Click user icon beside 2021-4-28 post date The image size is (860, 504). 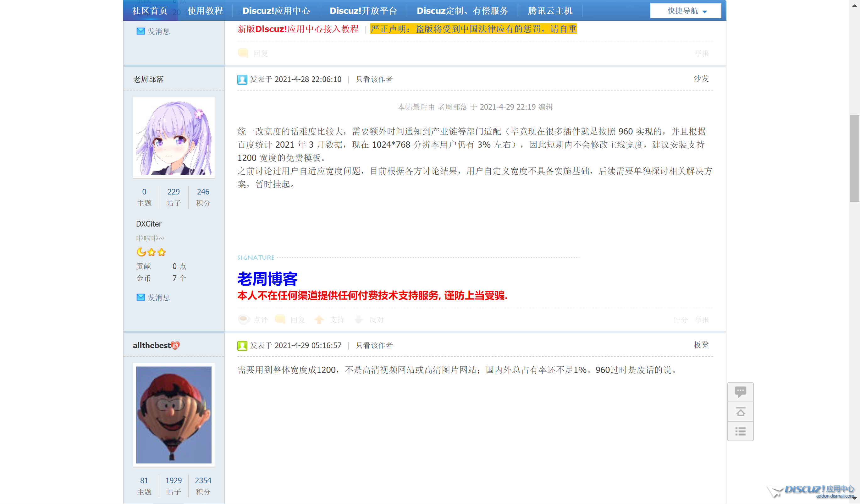[x=242, y=79]
